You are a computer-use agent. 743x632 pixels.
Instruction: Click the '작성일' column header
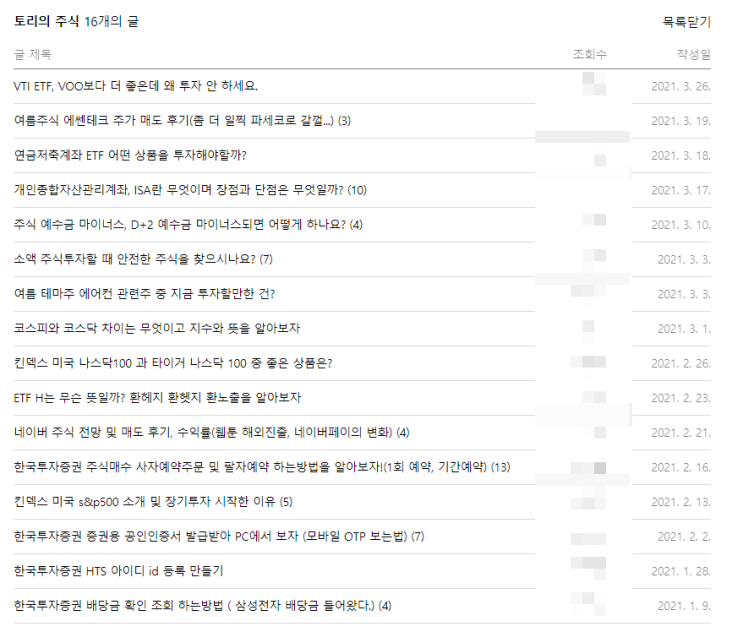(694, 54)
